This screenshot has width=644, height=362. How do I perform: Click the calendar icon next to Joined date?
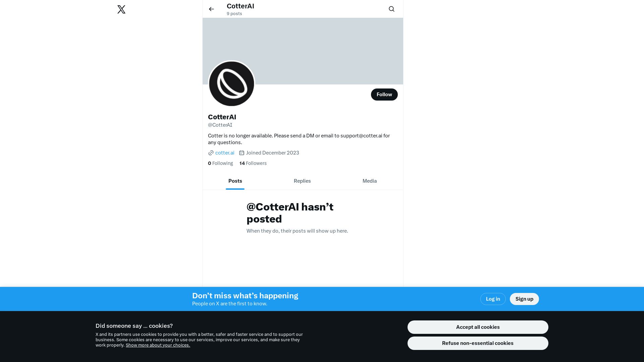pos(241,153)
